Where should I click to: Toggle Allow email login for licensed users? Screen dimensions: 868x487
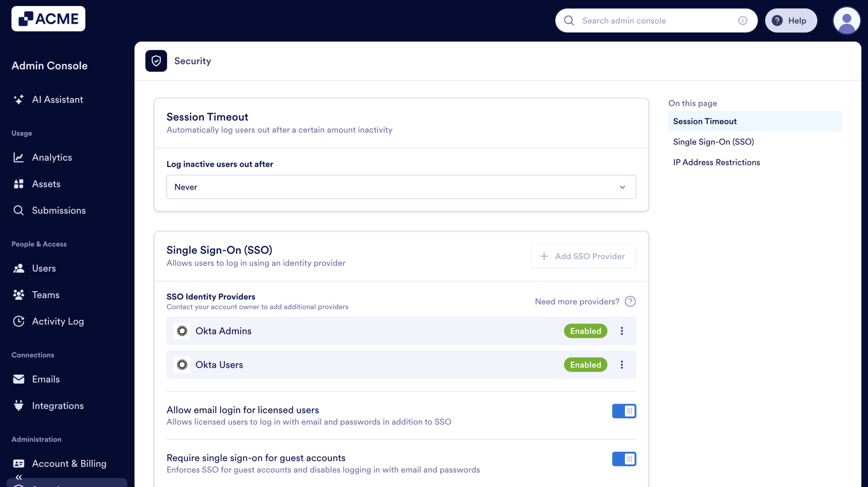pyautogui.click(x=624, y=411)
